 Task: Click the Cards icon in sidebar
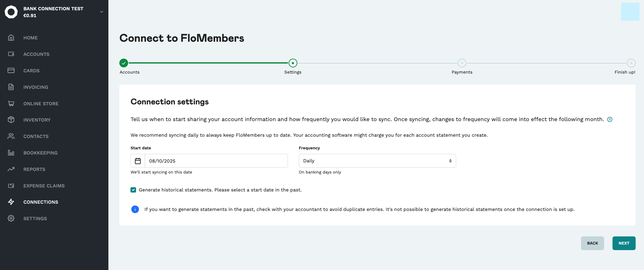click(11, 70)
